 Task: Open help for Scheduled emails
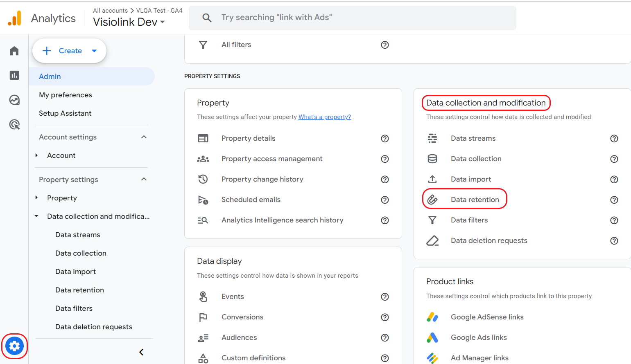385,200
